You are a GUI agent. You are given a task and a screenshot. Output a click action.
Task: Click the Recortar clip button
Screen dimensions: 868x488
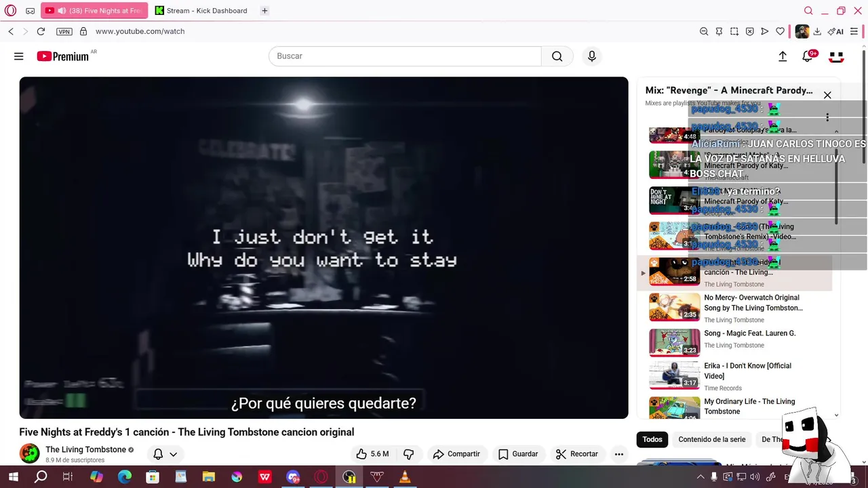577,454
